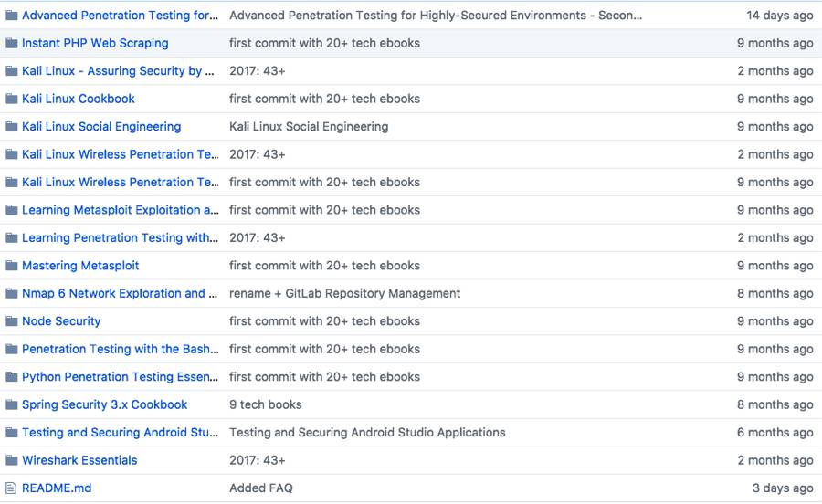This screenshot has width=822, height=504.
Task: Open Kali Linux - Assuring Security by... folder
Action: (119, 70)
